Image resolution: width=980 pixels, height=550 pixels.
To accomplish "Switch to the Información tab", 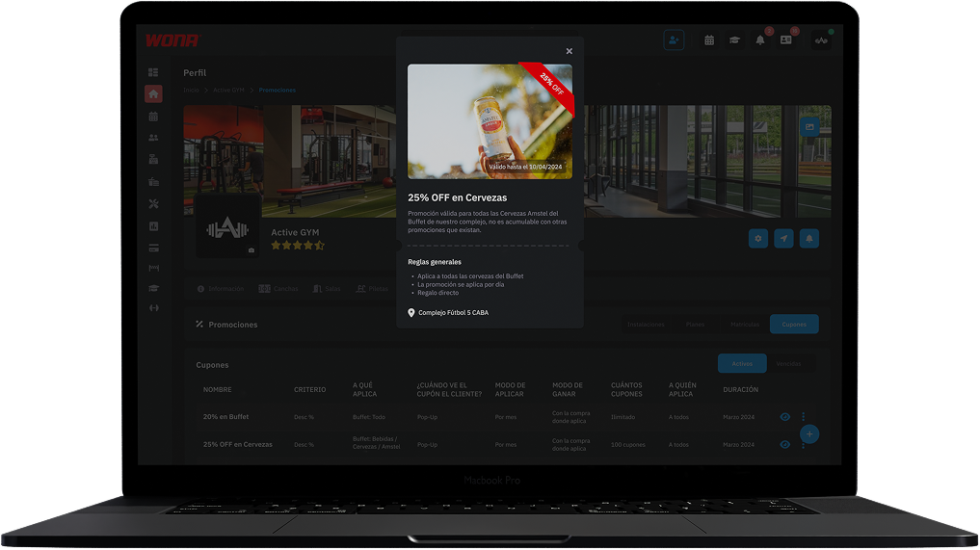I will (x=221, y=289).
